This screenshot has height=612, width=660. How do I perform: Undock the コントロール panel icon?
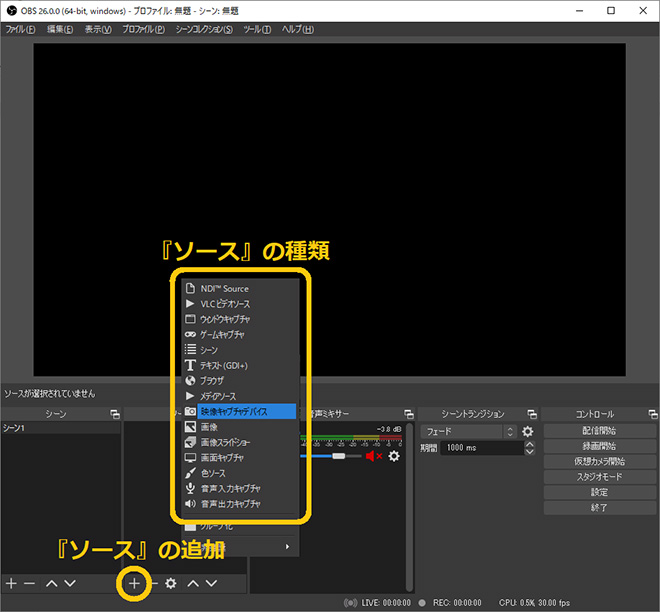(653, 414)
